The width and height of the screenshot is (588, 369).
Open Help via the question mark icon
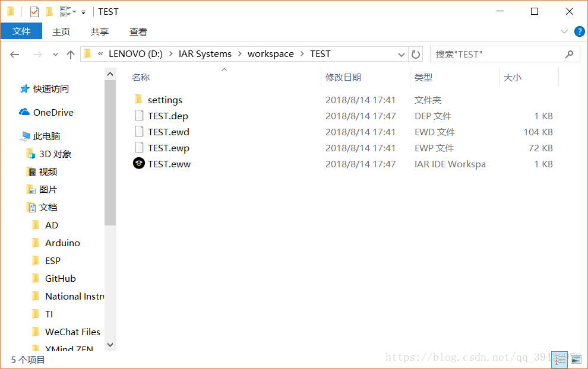(x=579, y=31)
